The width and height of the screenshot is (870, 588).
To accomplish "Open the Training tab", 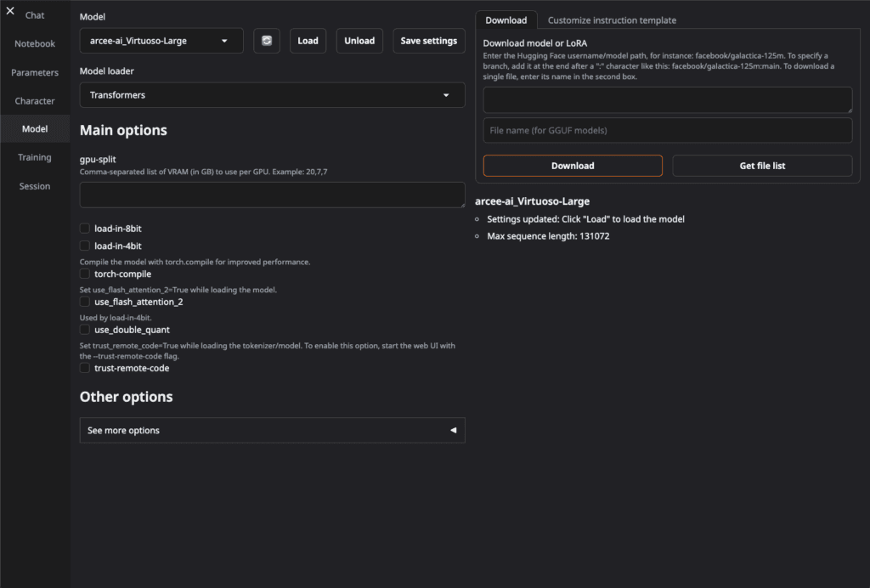I will 34,157.
